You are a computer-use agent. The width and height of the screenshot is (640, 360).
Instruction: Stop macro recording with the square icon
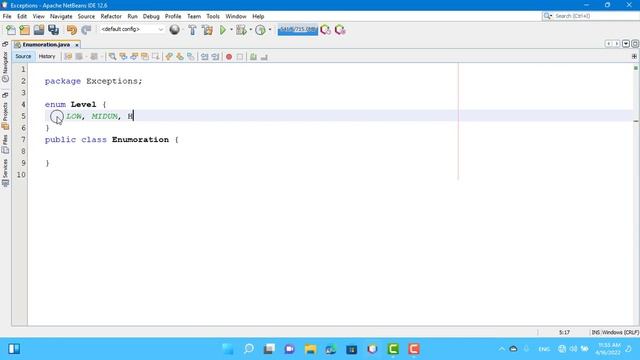click(x=240, y=57)
